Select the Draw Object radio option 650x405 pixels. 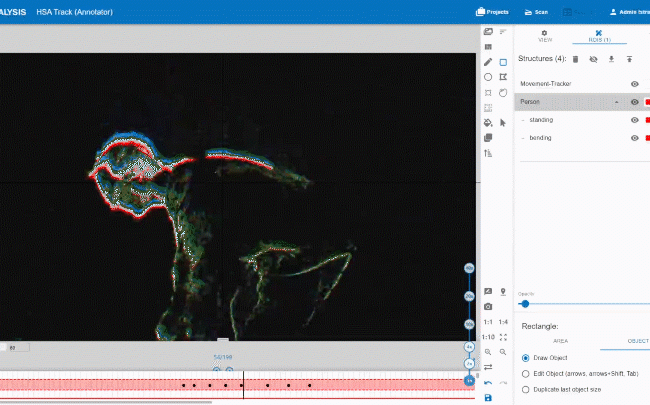(x=527, y=358)
